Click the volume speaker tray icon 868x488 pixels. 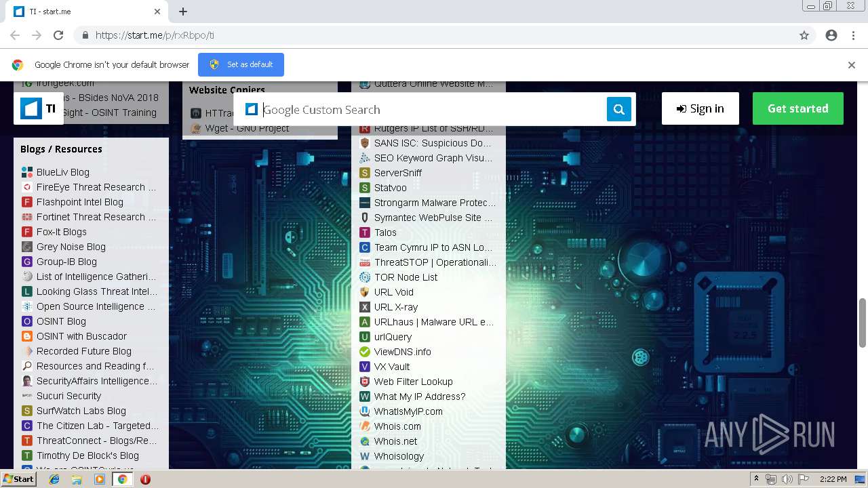coord(787,479)
